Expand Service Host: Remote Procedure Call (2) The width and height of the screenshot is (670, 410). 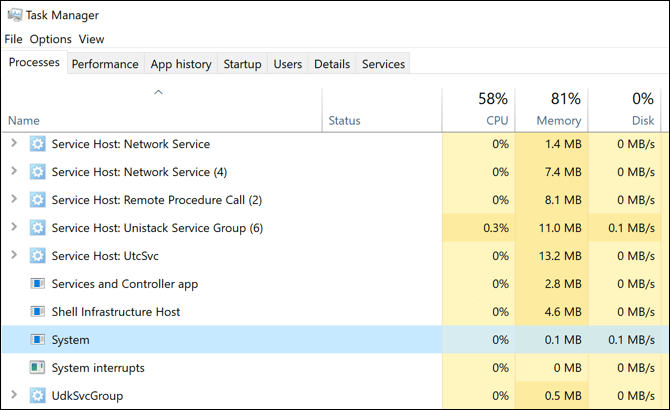14,200
